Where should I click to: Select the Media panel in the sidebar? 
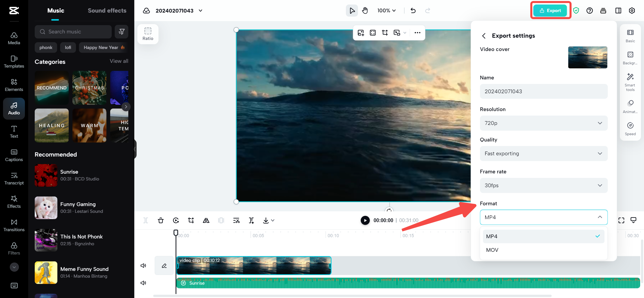click(14, 38)
